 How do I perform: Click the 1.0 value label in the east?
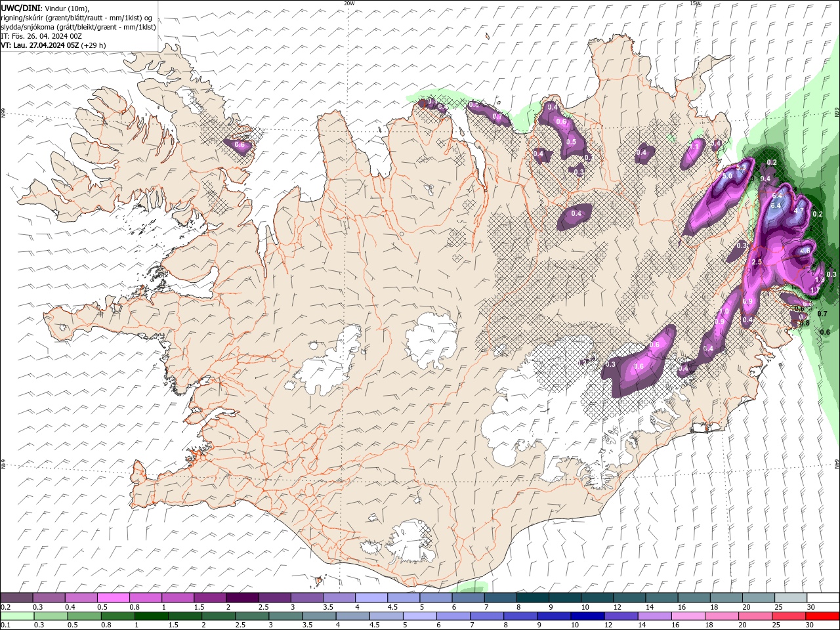point(724,311)
